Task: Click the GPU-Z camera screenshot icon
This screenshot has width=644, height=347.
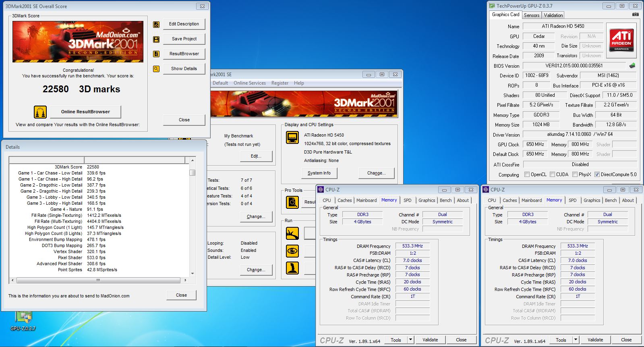Action: [635, 15]
